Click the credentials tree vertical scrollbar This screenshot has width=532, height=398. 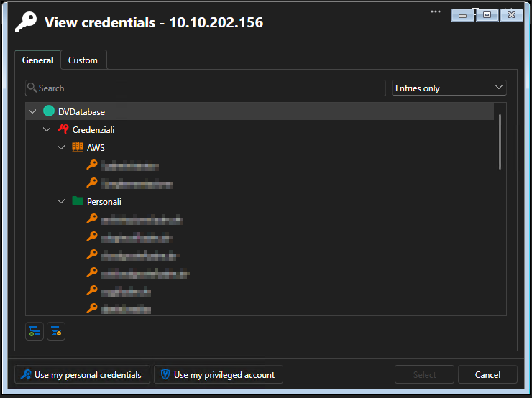coord(500,142)
